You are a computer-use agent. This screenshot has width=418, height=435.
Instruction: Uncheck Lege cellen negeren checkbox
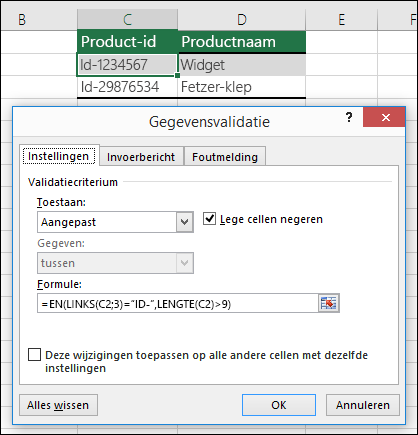point(209,219)
